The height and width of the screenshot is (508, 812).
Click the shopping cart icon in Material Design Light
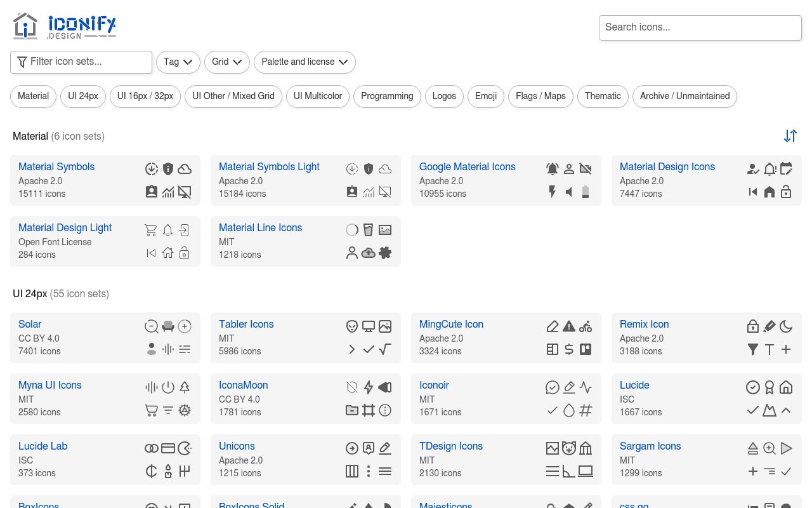(151, 230)
